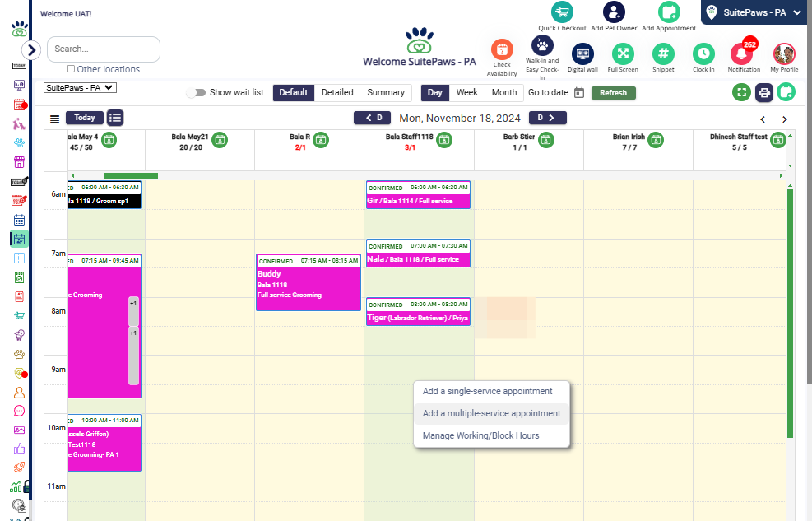Click Go to date label
The height and width of the screenshot is (521, 812).
(548, 93)
